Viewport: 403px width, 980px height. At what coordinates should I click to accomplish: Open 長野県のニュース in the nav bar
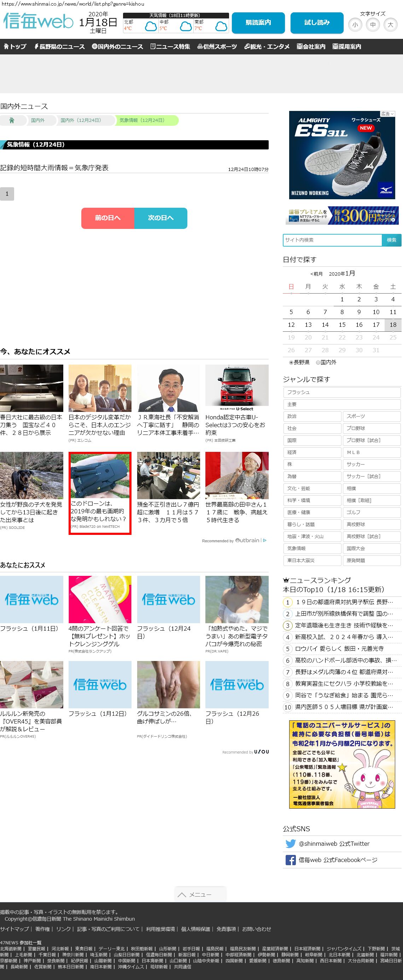click(x=59, y=47)
